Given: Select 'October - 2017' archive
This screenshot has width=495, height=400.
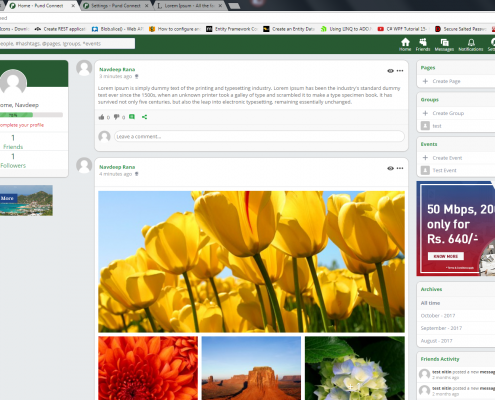Looking at the screenshot, I should coord(438,315).
